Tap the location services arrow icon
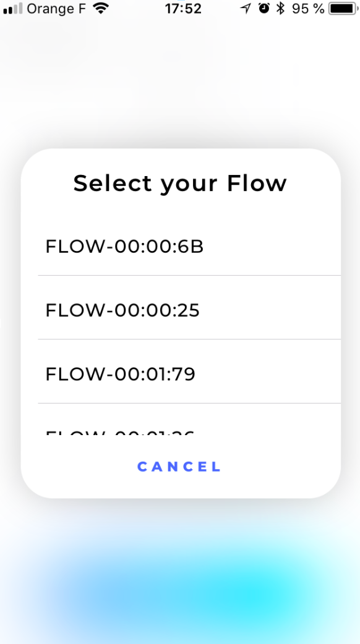Viewport: 360px width, 644px height. click(246, 8)
